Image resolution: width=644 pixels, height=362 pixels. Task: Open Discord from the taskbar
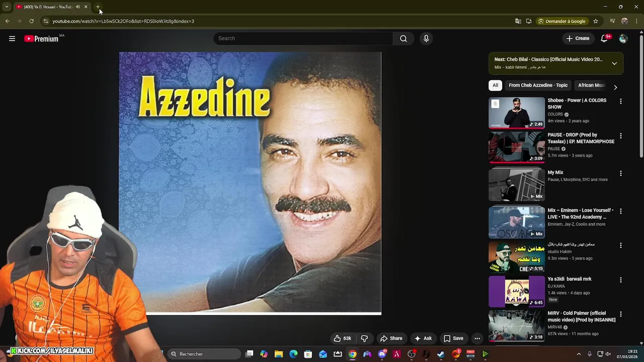click(382, 354)
